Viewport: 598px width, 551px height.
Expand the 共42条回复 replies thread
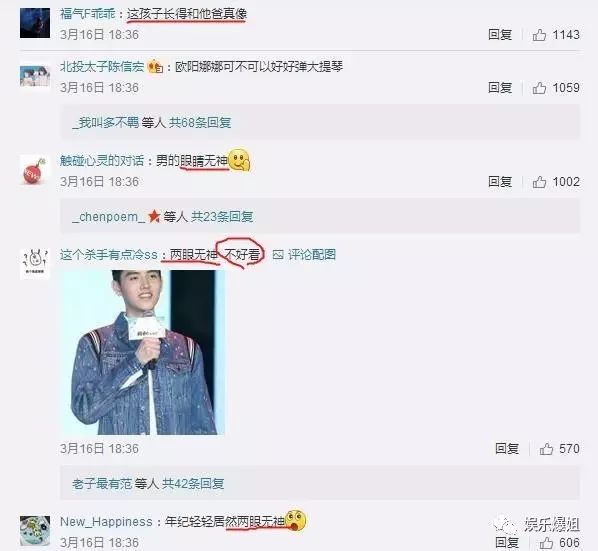click(x=193, y=484)
